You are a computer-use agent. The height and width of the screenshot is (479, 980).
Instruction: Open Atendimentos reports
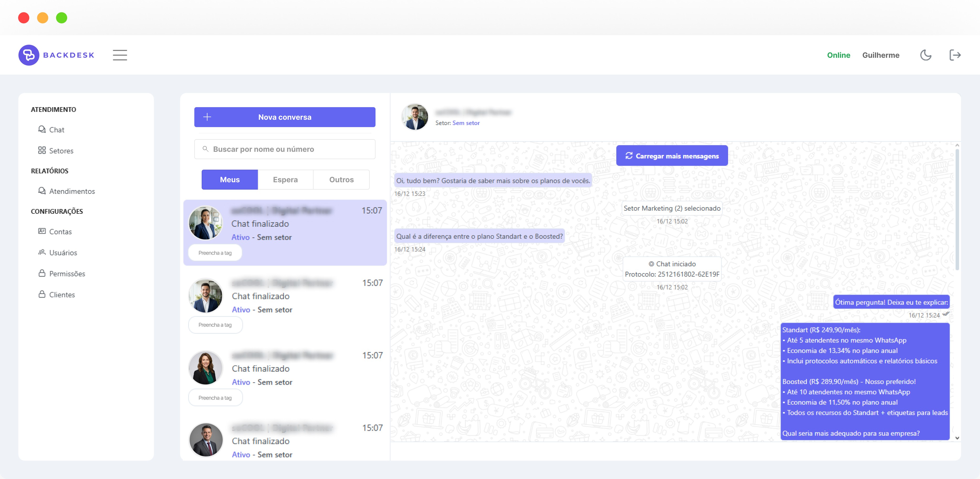coord(71,191)
